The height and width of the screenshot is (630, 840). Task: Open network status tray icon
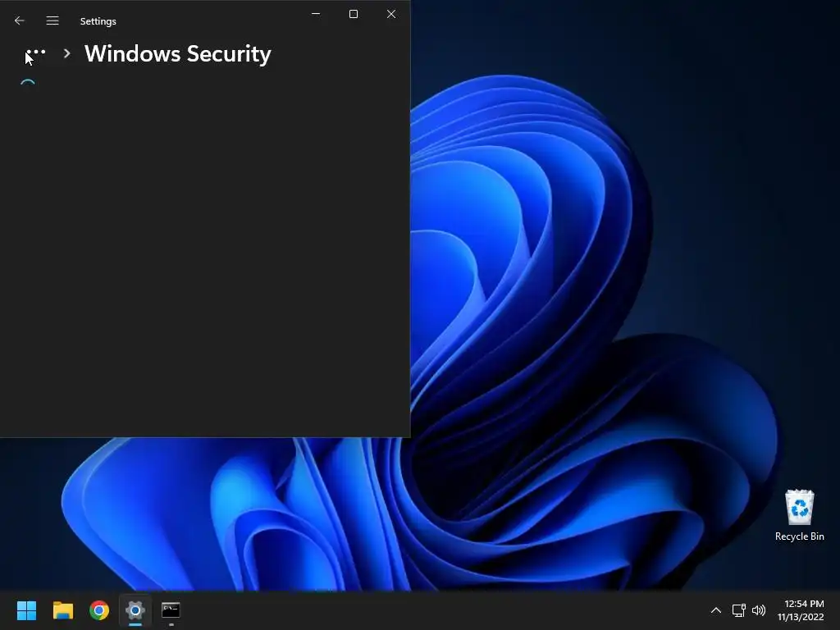(x=739, y=610)
